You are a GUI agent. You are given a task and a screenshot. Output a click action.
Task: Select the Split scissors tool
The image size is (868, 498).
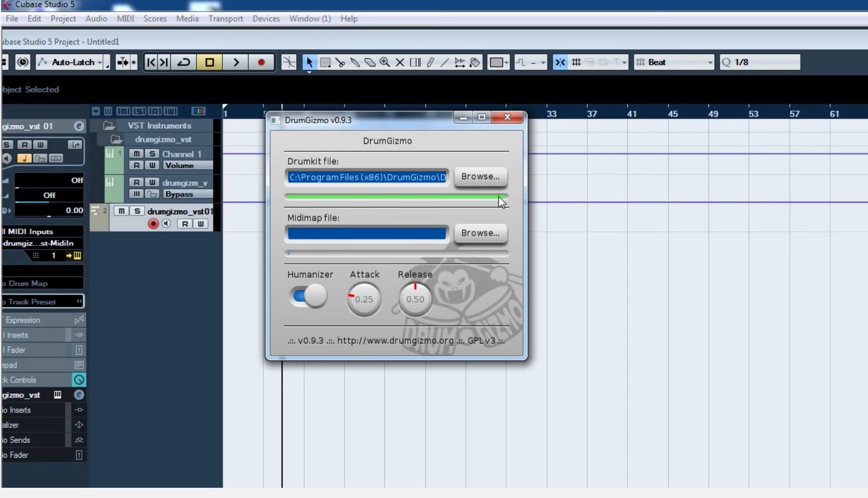340,62
